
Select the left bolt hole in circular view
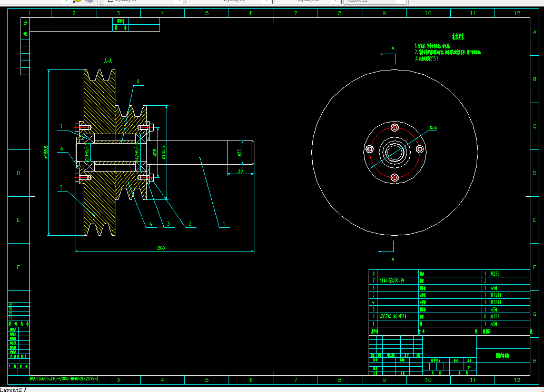[370, 149]
